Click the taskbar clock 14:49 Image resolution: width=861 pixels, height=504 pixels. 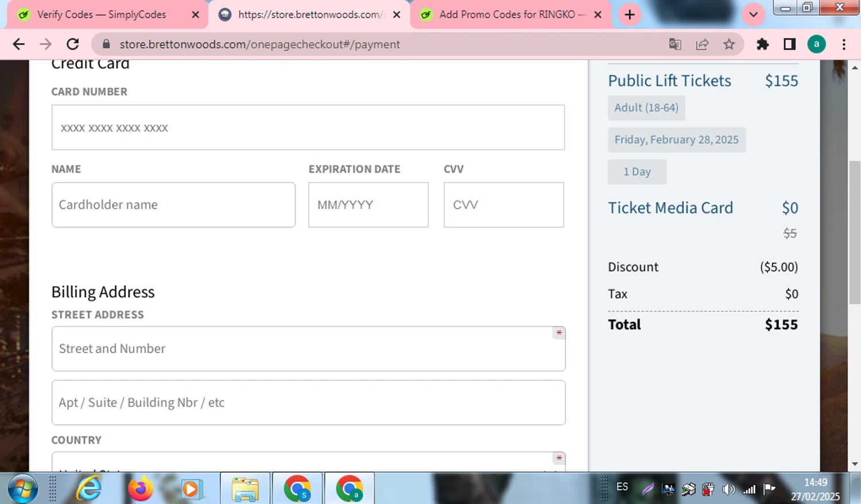pyautogui.click(x=816, y=483)
